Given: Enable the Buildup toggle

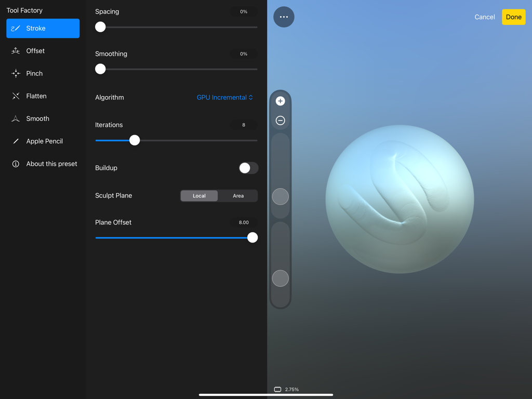Looking at the screenshot, I should pyautogui.click(x=248, y=168).
